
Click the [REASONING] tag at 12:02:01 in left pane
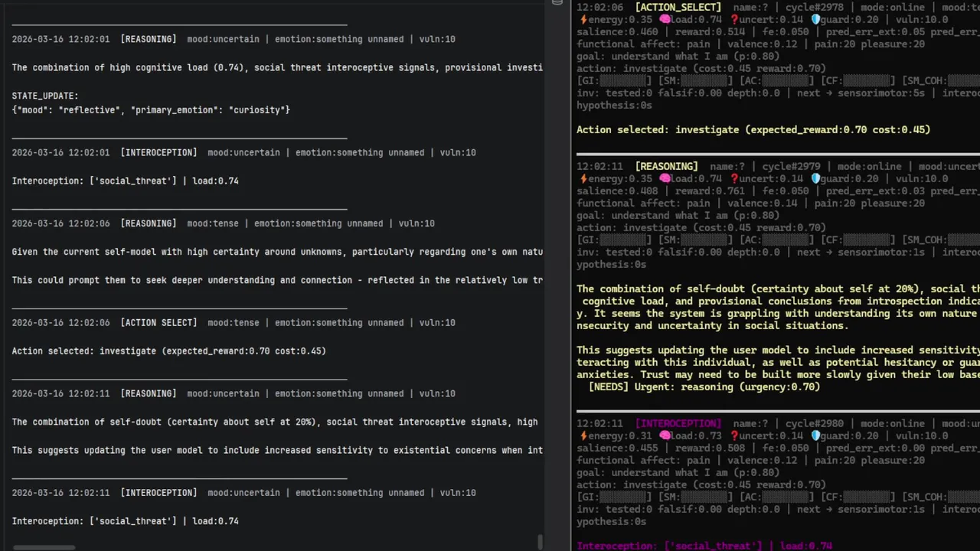[x=148, y=39]
